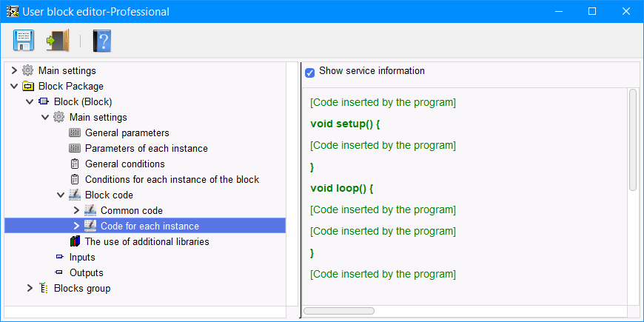
Task: Expand the top-level Main settings node
Action: point(13,71)
